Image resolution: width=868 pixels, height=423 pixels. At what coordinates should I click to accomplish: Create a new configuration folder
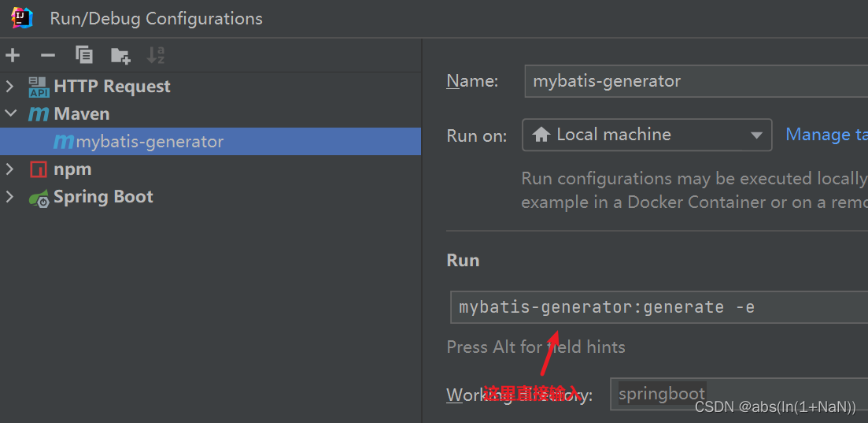coord(120,55)
